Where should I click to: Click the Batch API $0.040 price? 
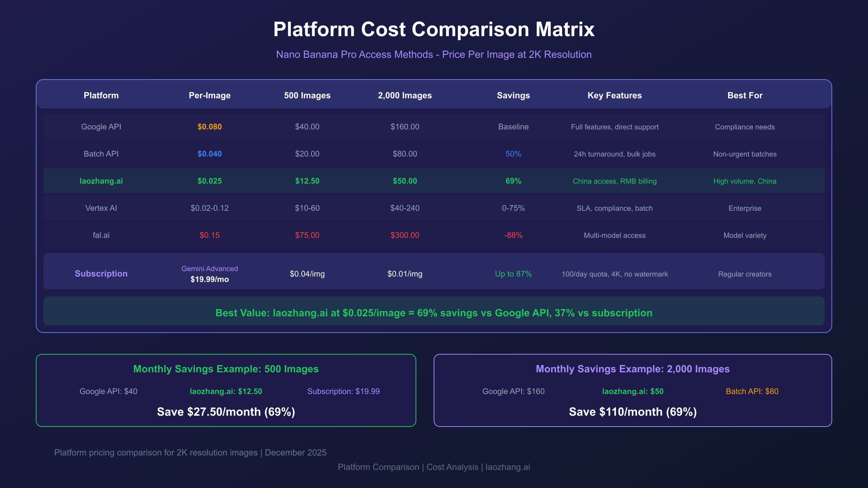point(209,154)
